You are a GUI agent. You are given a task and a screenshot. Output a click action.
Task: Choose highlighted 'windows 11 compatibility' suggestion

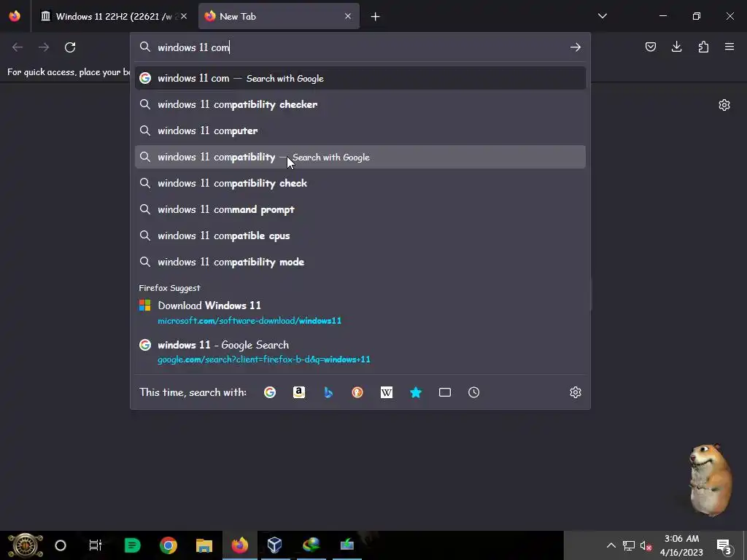point(360,157)
